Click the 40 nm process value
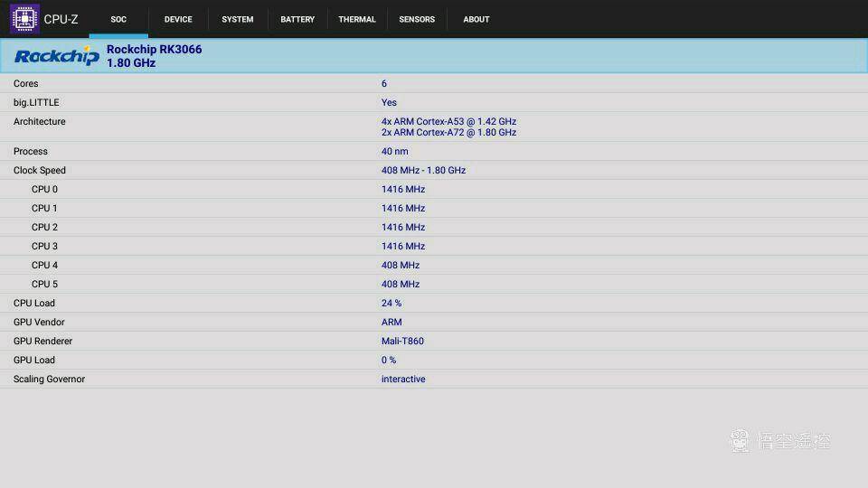Image resolution: width=868 pixels, height=488 pixels. (x=395, y=151)
